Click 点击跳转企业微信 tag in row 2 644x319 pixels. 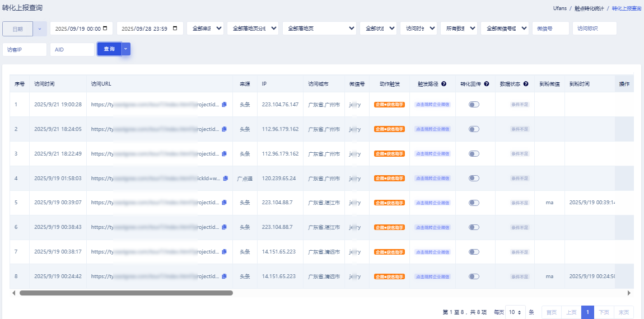pos(432,129)
